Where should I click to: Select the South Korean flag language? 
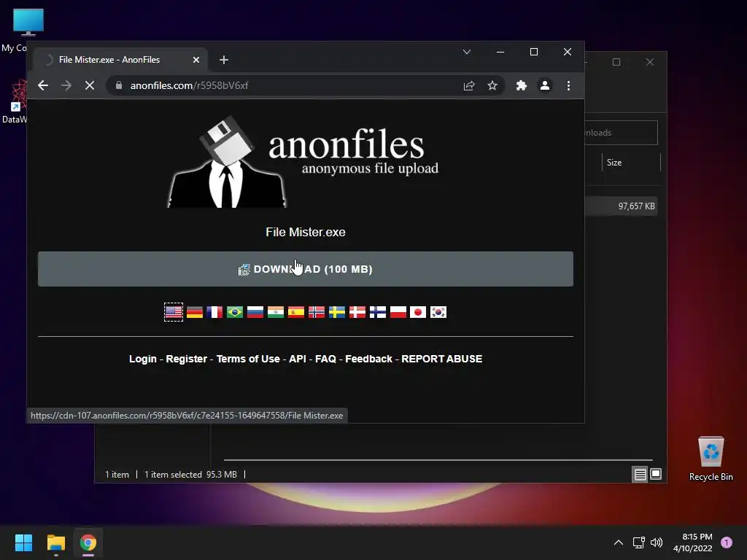pos(438,312)
